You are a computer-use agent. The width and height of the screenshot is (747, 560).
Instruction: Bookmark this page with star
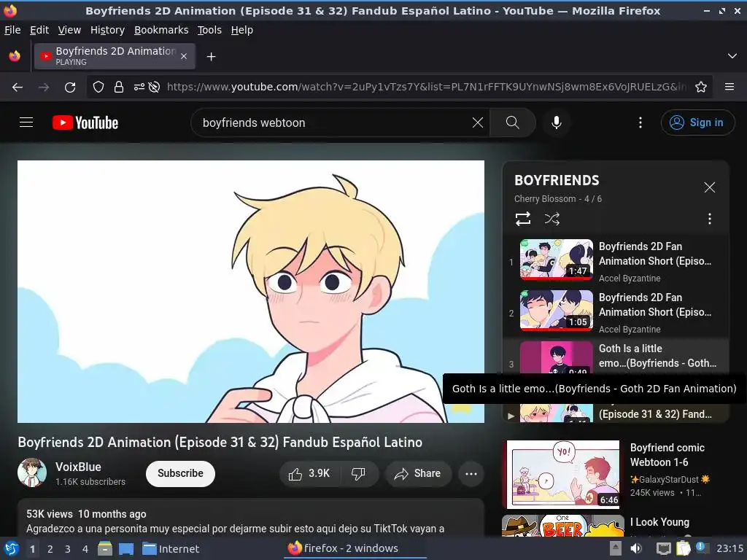pos(701,87)
